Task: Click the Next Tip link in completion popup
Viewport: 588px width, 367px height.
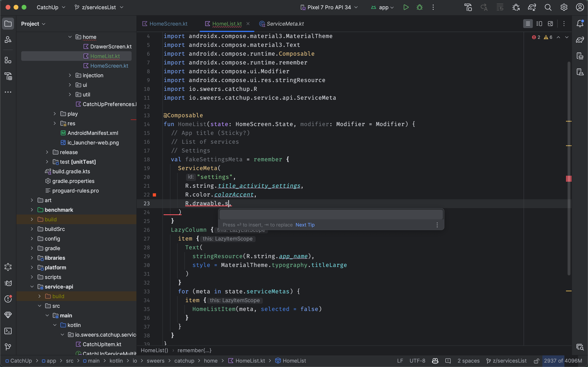Action: coord(305,225)
